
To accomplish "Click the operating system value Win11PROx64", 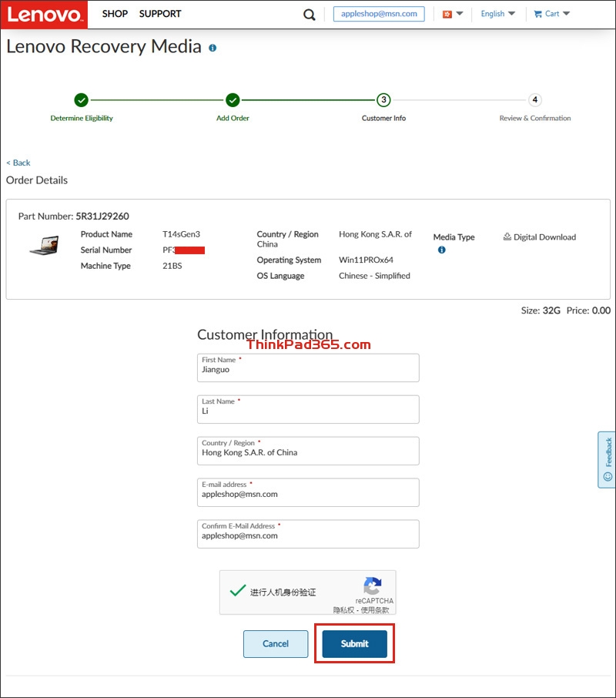I will [366, 260].
